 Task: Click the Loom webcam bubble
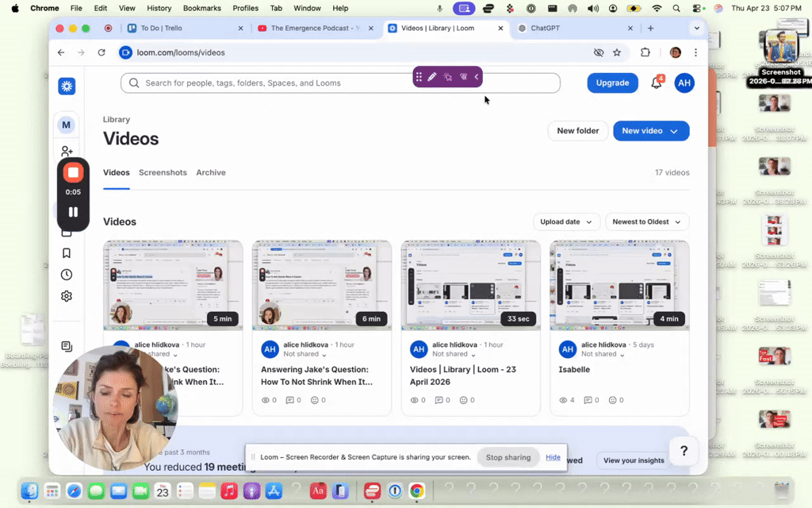115,408
